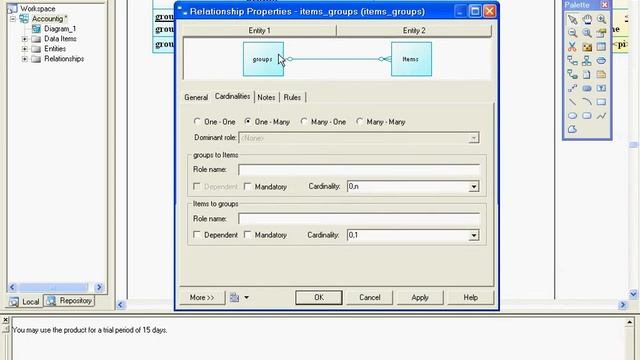Expand the Entities folder in tree
The image size is (640, 360).
pos(25,49)
